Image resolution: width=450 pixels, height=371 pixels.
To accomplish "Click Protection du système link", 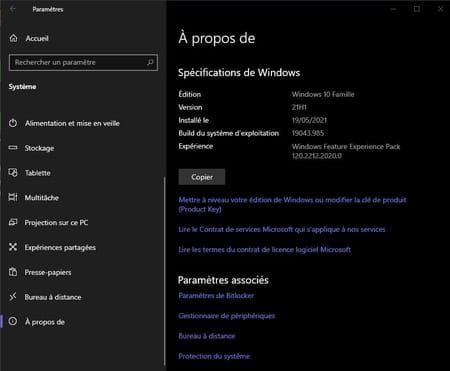I will pyautogui.click(x=214, y=356).
